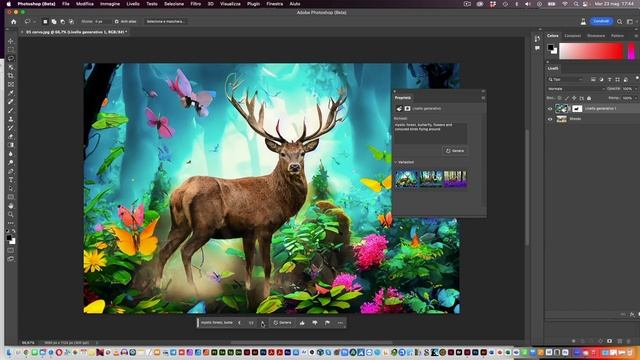This screenshot has height=360, width=640.
Task: Toggle lock image pixels brush icon
Action: (567, 98)
